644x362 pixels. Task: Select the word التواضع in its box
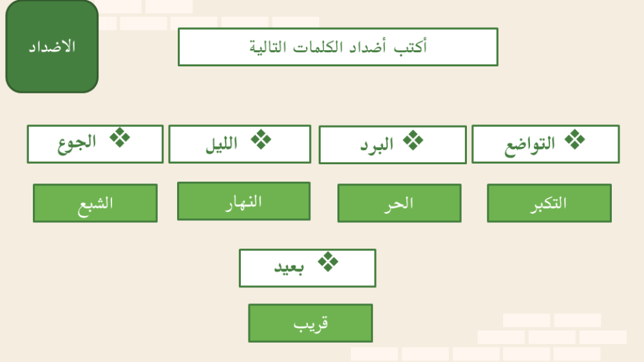tap(529, 144)
